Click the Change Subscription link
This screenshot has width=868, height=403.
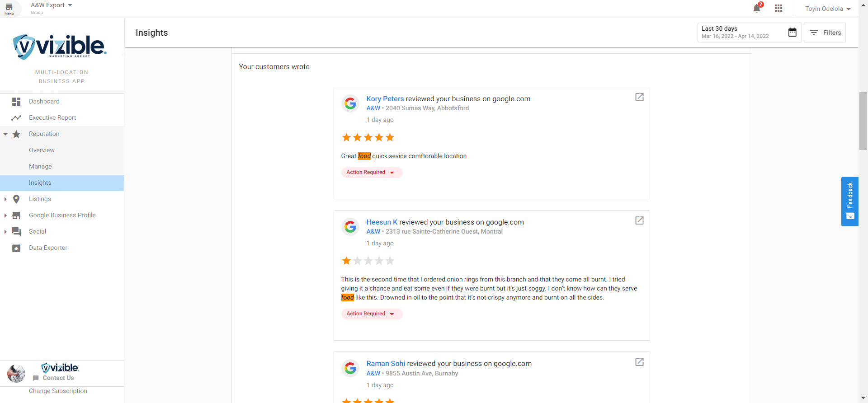(58, 391)
